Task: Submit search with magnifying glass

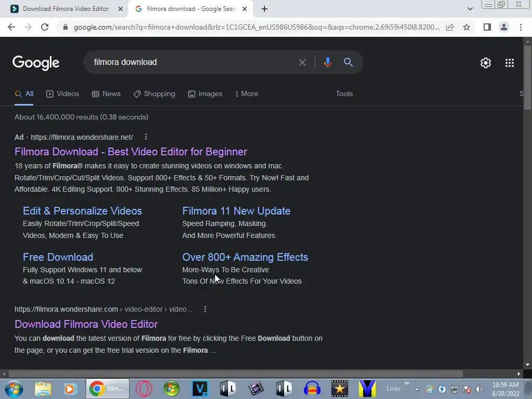Action: (x=348, y=62)
